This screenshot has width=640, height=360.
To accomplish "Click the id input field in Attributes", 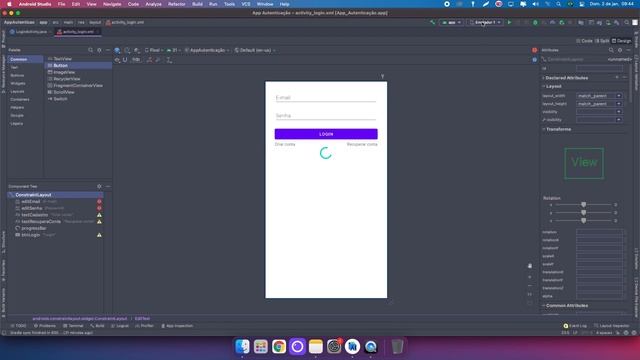I will (x=600, y=69).
